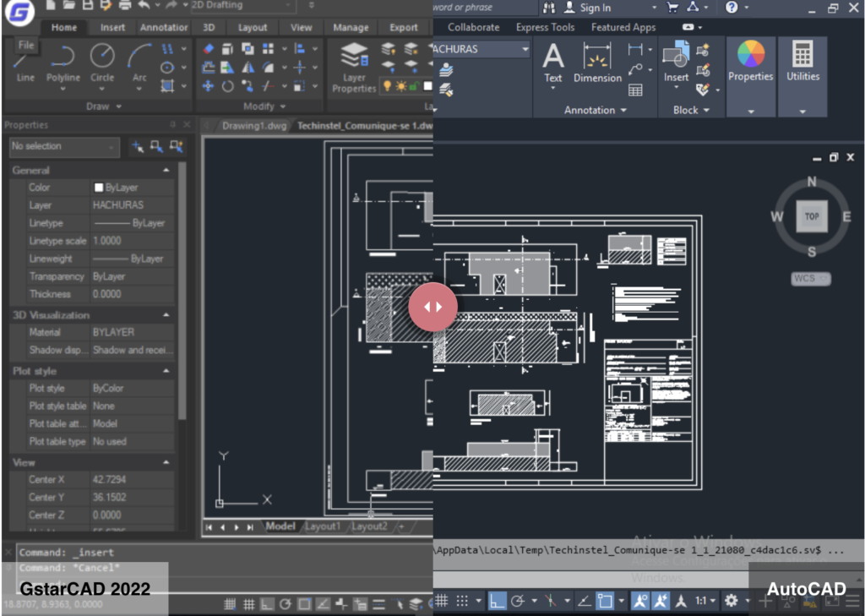Switch to the 3D ribbon tab

click(x=209, y=27)
